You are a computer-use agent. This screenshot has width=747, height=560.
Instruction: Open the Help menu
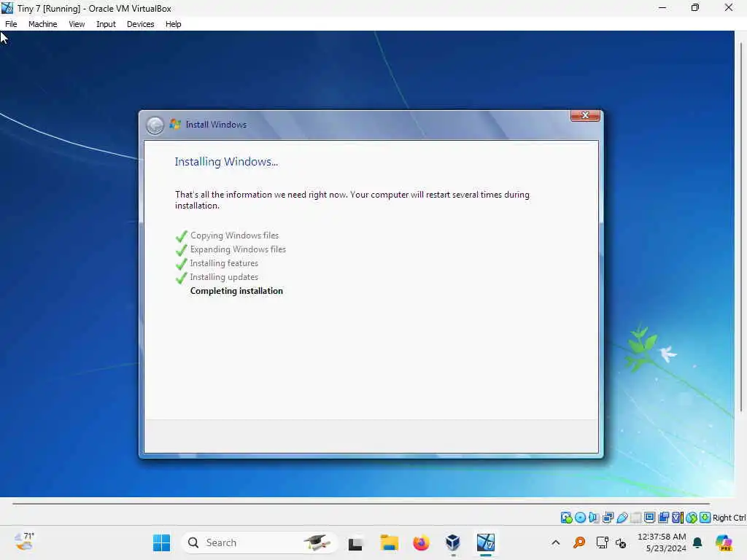tap(174, 24)
